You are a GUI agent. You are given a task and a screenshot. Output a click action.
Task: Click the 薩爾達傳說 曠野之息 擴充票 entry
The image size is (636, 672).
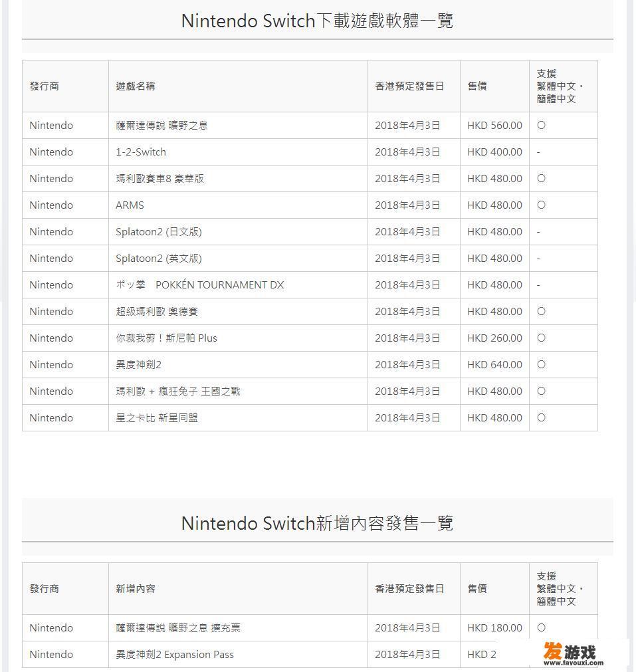178,627
